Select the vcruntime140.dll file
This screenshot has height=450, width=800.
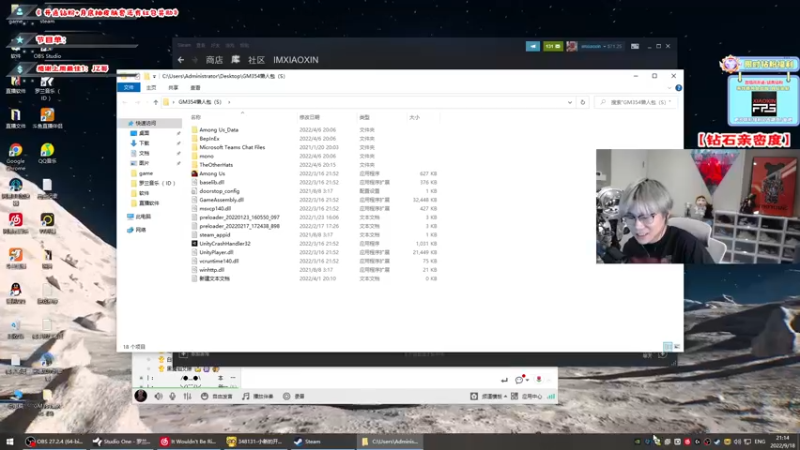point(219,261)
